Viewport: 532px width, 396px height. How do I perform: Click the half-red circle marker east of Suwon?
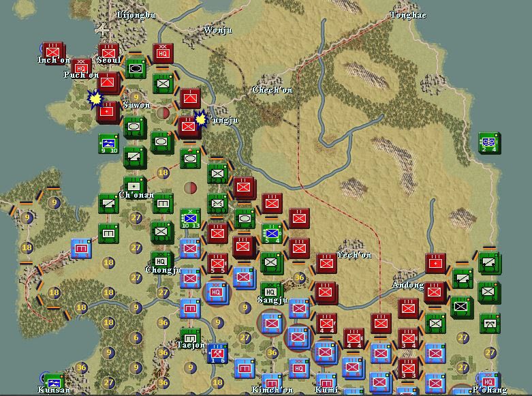coord(163,113)
